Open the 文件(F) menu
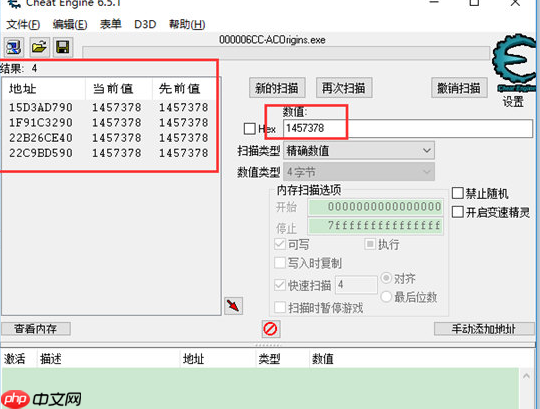 pyautogui.click(x=23, y=24)
